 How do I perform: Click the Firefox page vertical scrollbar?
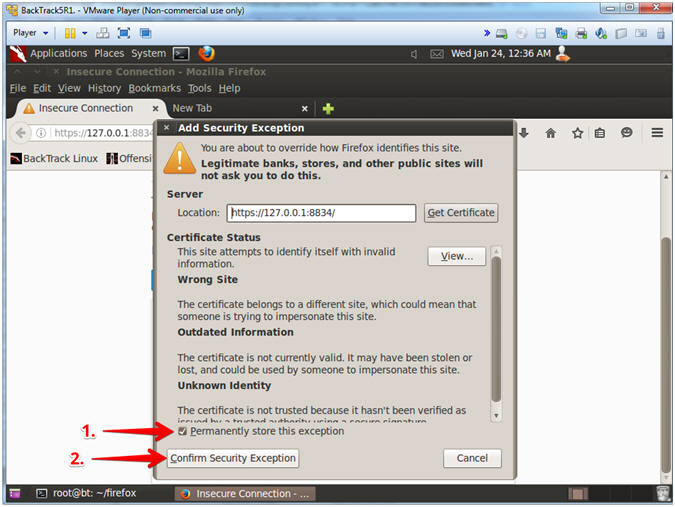(666, 353)
